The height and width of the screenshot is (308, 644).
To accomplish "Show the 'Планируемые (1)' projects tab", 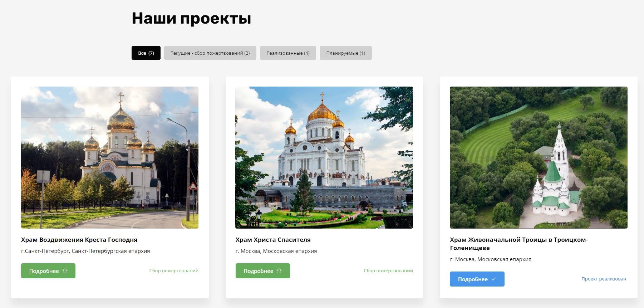I will point(346,53).
